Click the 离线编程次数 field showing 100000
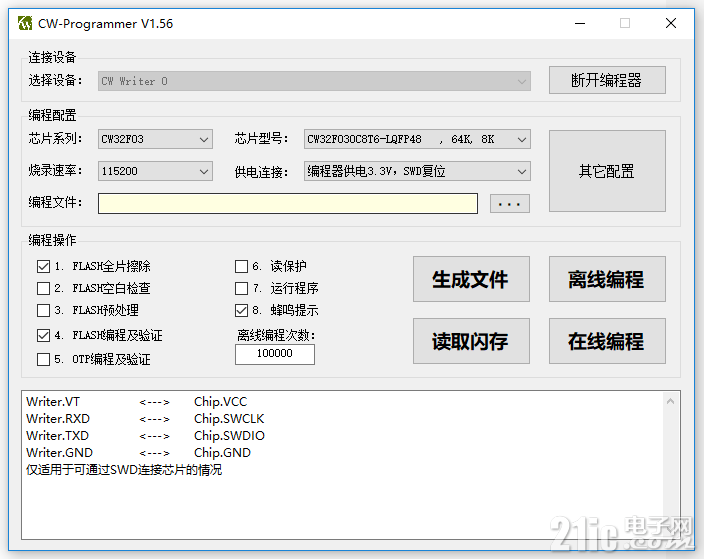704x559 pixels. (x=275, y=354)
